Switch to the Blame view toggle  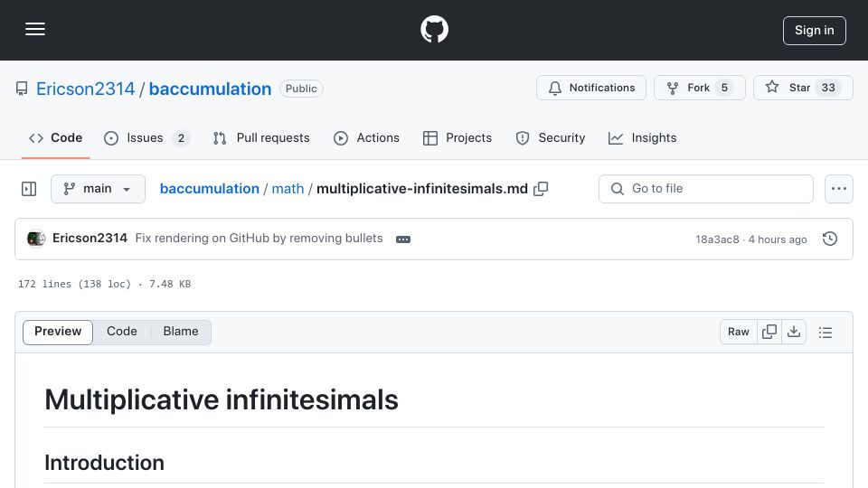pyautogui.click(x=181, y=332)
